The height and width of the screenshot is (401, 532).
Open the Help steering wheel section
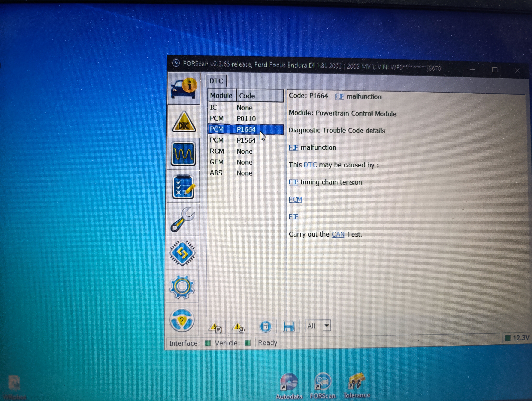coord(182,320)
